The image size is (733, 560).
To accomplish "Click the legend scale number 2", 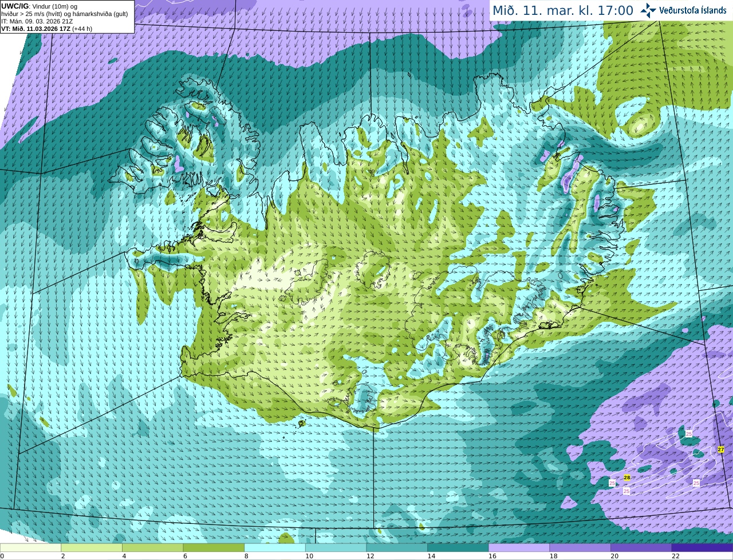I will point(62,556).
